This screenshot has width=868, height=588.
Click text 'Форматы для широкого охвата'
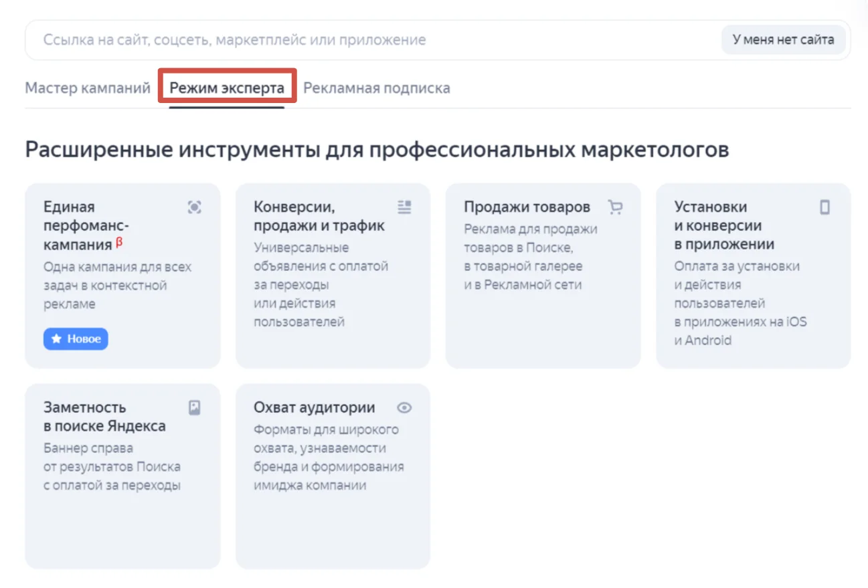pyautogui.click(x=326, y=438)
